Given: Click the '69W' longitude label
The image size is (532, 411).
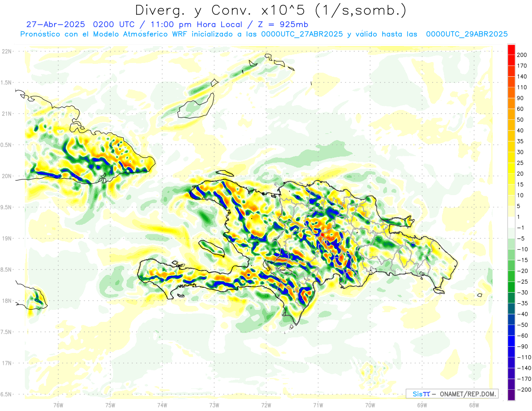Looking at the screenshot, I should pos(422,405).
